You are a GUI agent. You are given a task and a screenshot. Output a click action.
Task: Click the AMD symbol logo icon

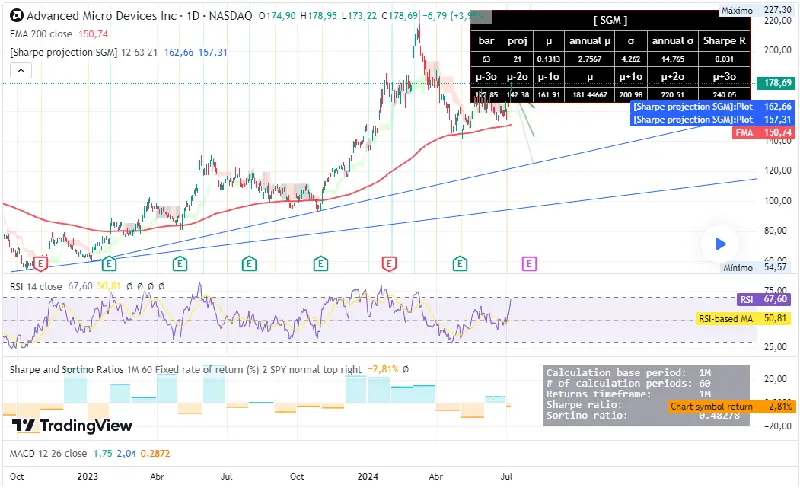click(x=13, y=17)
